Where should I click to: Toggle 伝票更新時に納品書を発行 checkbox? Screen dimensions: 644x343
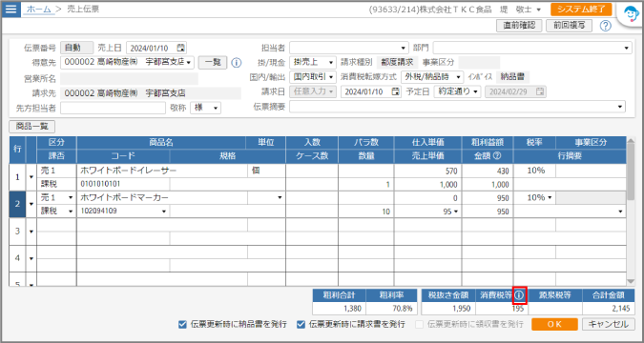[183, 325]
